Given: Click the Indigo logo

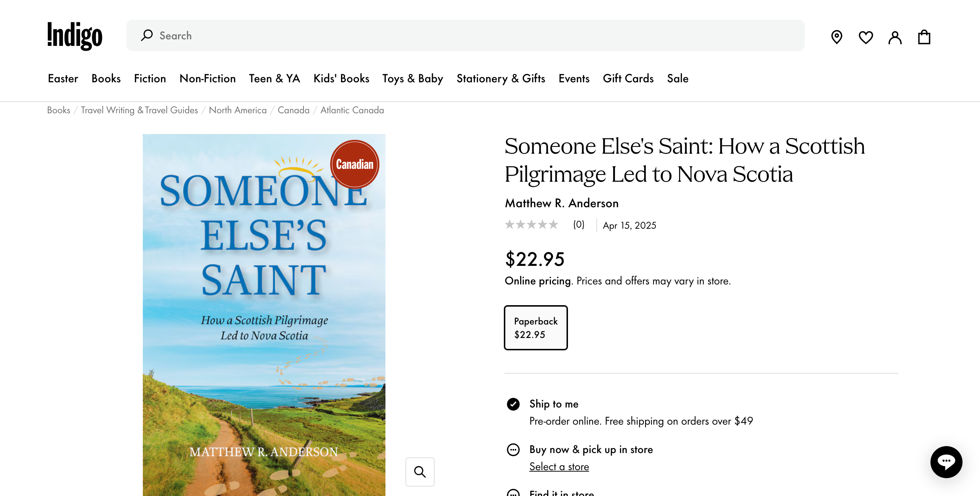Looking at the screenshot, I should (75, 35).
